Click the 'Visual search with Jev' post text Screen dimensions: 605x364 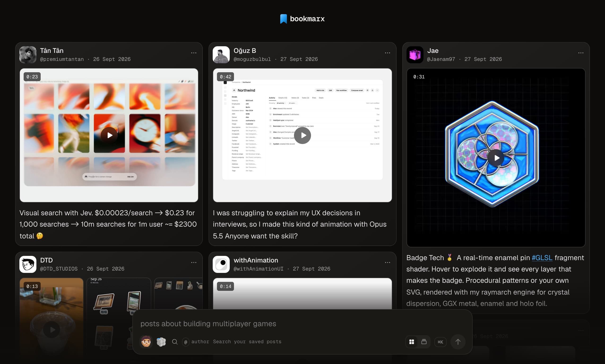108,224
